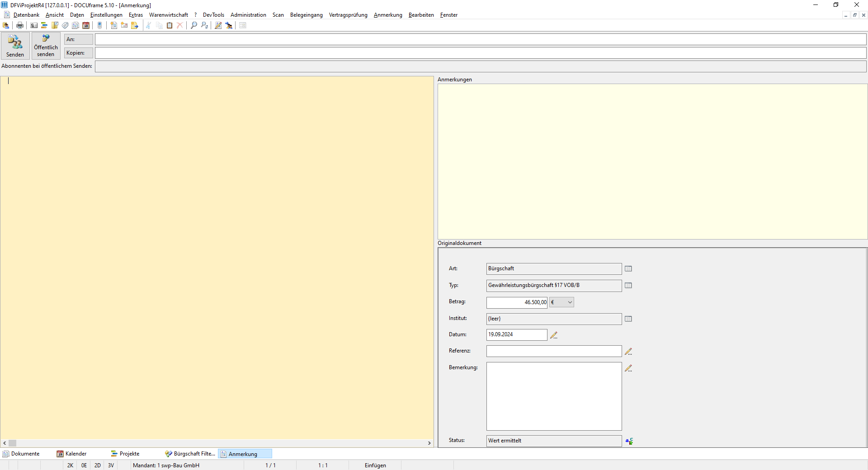The image size is (868, 470).
Task: Open the Einstellungen menu
Action: (106, 15)
